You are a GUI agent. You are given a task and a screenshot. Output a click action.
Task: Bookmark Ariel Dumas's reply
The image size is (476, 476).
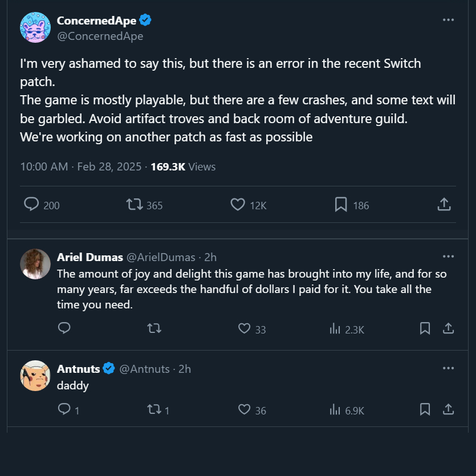point(425,329)
